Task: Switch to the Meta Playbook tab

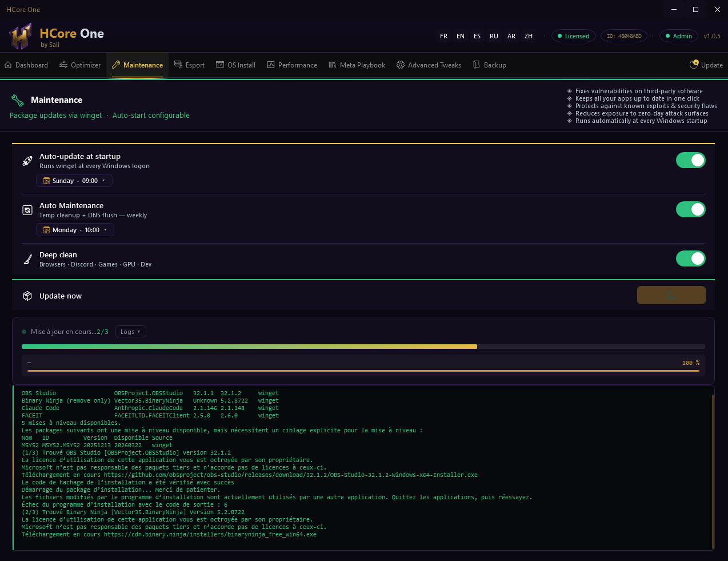Action: (357, 65)
